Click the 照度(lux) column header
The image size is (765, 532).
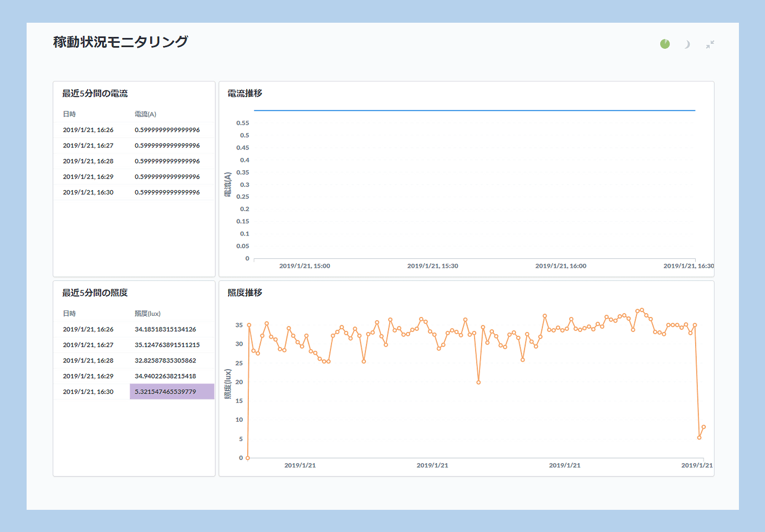(147, 314)
